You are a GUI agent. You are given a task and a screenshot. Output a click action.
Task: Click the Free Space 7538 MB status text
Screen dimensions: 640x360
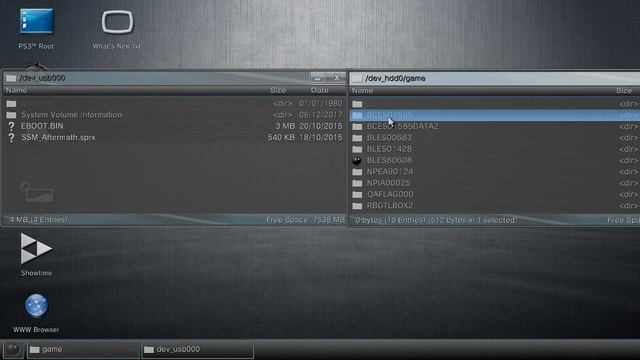point(305,220)
